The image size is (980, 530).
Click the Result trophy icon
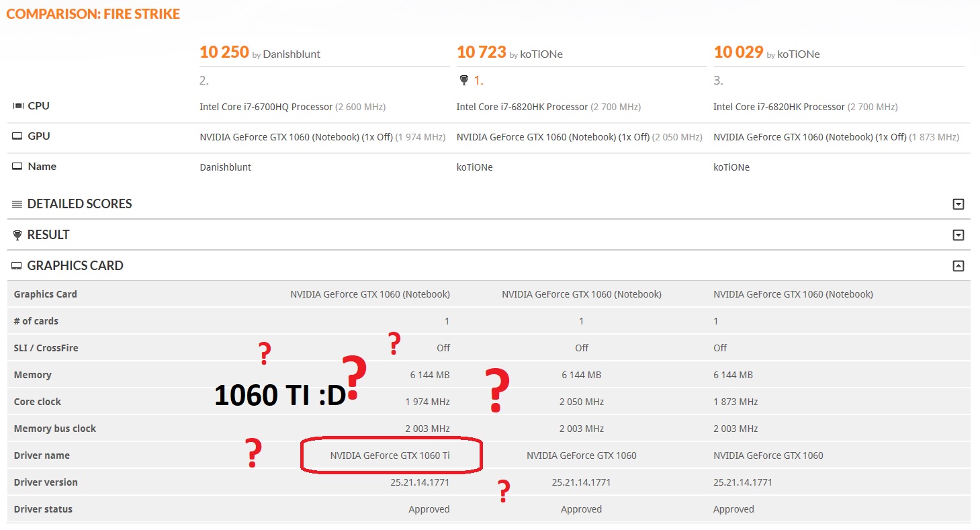point(17,235)
